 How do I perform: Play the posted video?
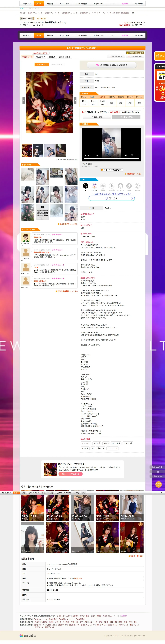(x=85, y=155)
